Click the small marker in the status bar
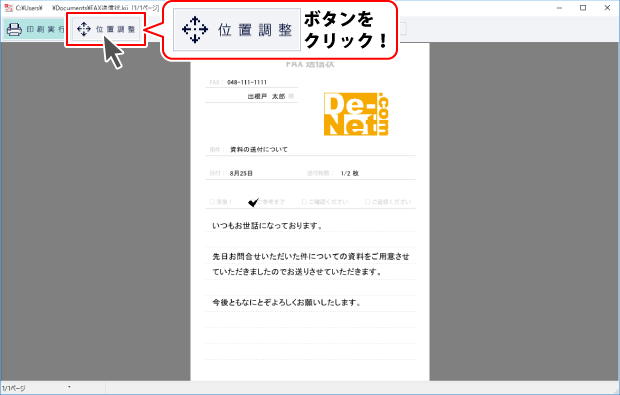This screenshot has width=620, height=395. 69,387
